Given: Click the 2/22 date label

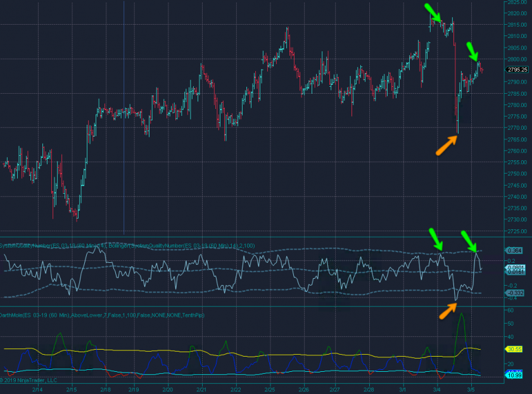Looking at the screenshot, I should 236,389.
